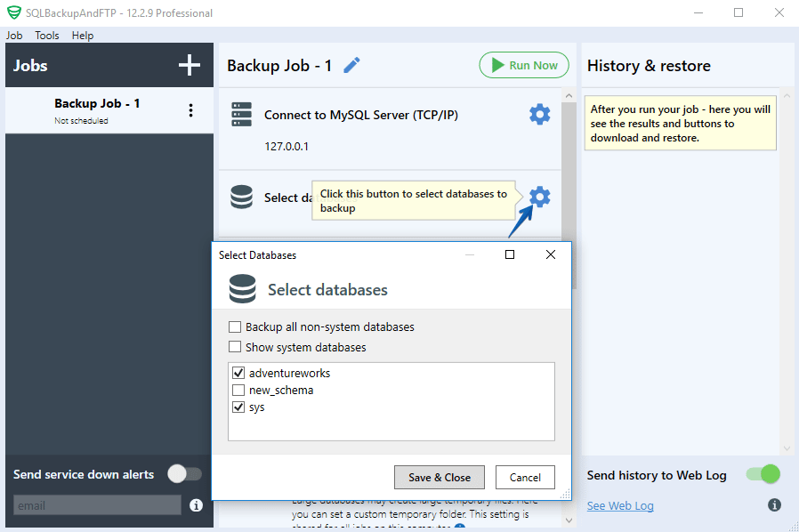The image size is (799, 532).
Task: Maximize the Select Databases dialog
Action: (510, 254)
